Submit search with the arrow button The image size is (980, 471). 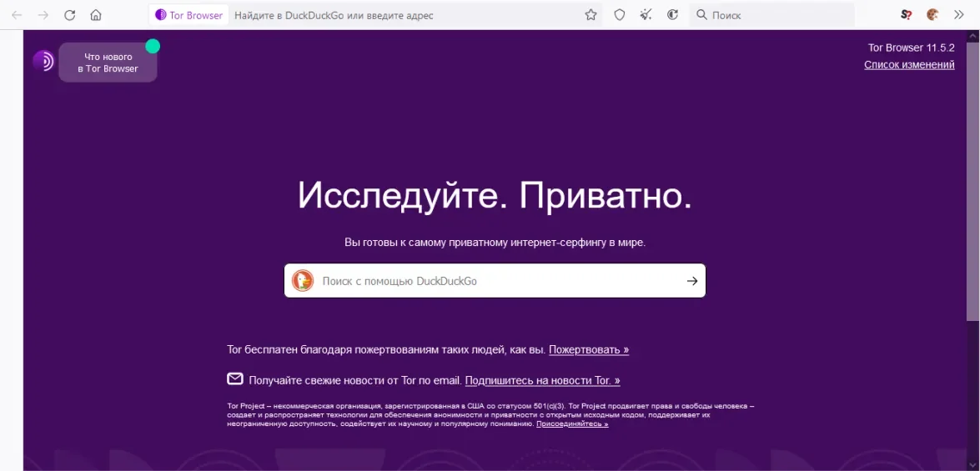tap(692, 281)
